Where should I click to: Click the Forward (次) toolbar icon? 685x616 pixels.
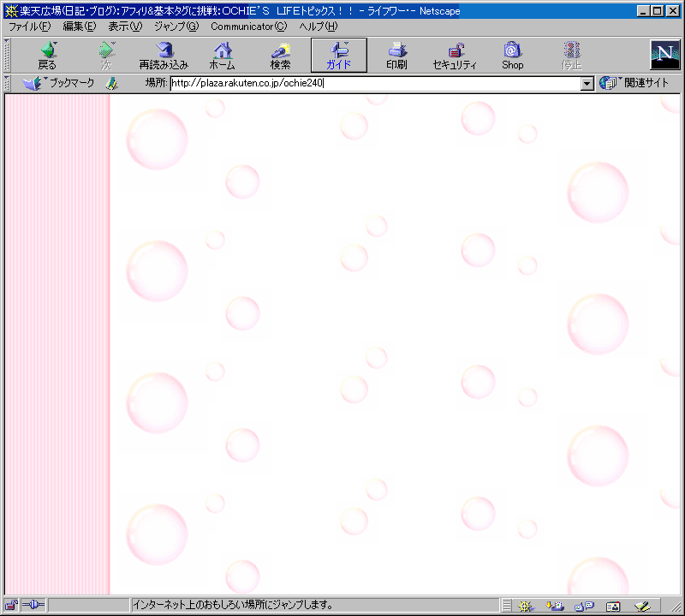point(106,56)
